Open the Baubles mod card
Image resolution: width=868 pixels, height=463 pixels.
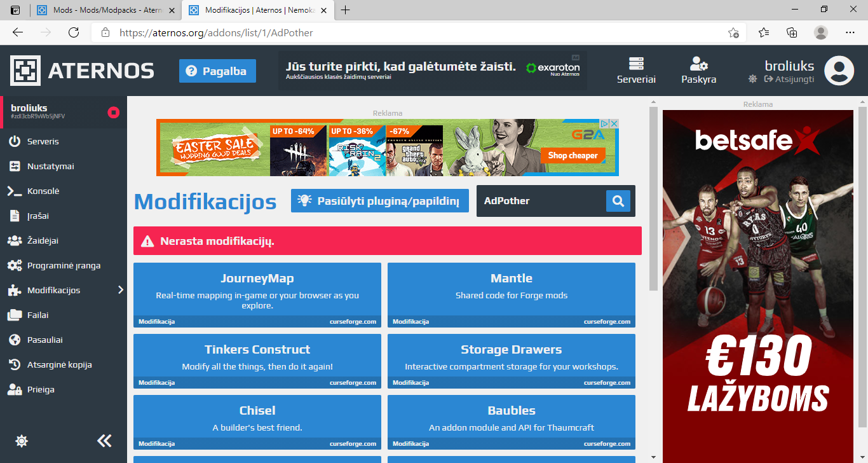512,422
